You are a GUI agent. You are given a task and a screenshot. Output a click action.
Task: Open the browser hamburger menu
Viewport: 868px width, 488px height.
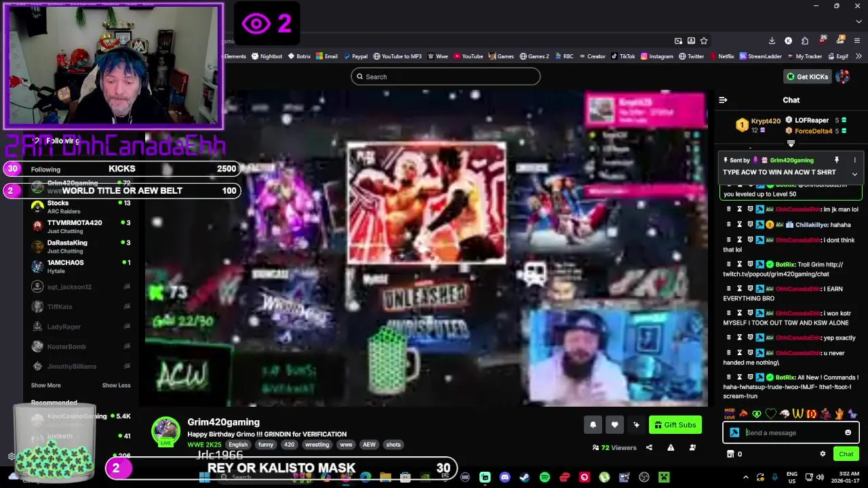[859, 41]
